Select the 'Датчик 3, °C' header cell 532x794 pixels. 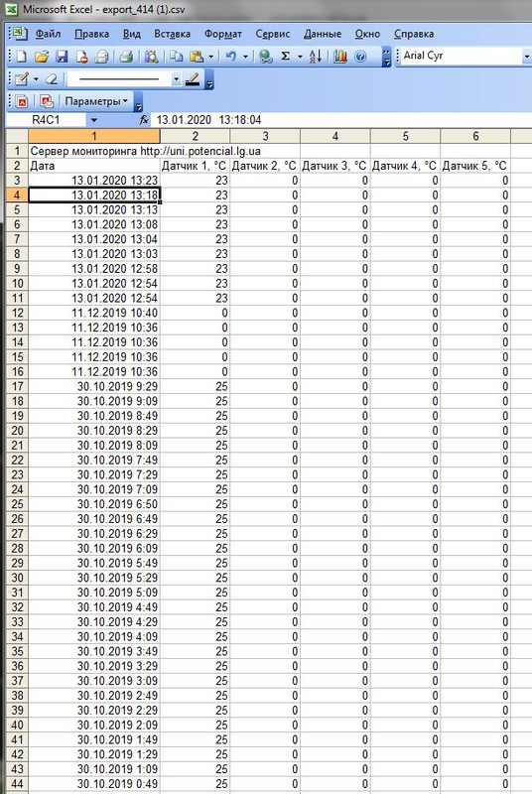pyautogui.click(x=335, y=166)
